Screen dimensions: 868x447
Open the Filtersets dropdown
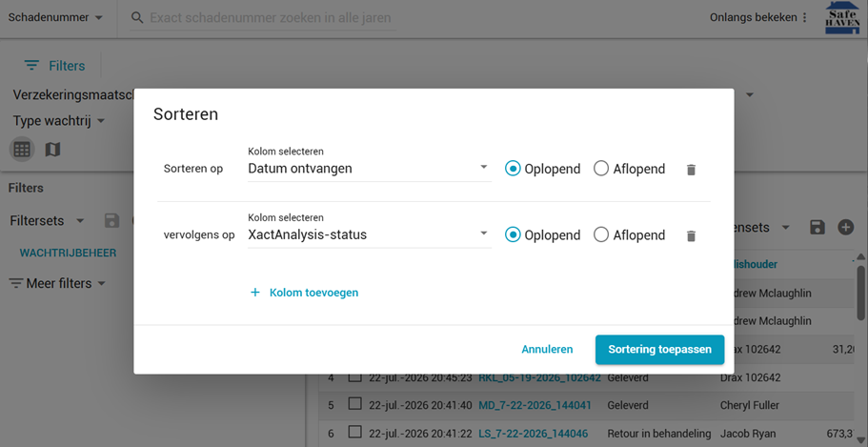click(47, 221)
